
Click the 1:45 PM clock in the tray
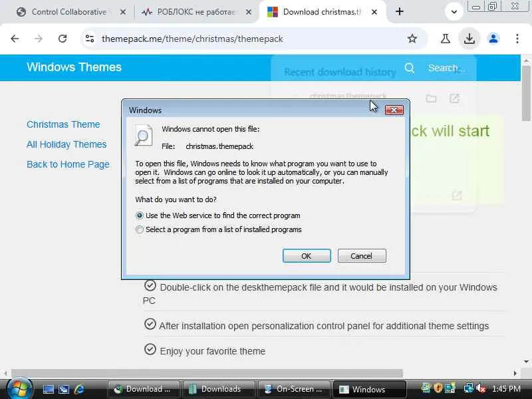(x=506, y=389)
